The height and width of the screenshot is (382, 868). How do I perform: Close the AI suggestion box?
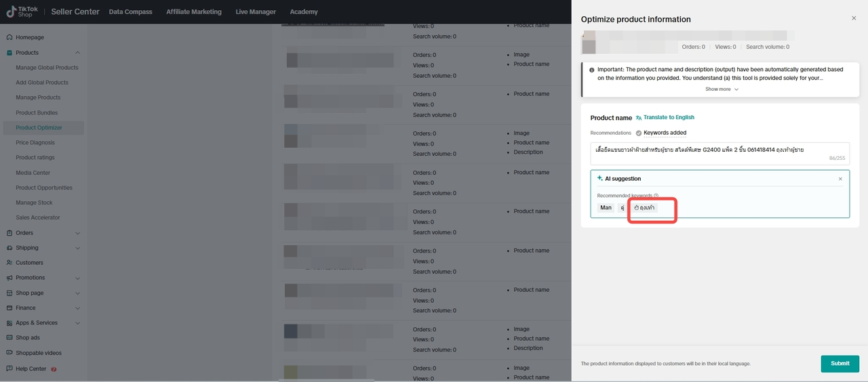click(840, 179)
